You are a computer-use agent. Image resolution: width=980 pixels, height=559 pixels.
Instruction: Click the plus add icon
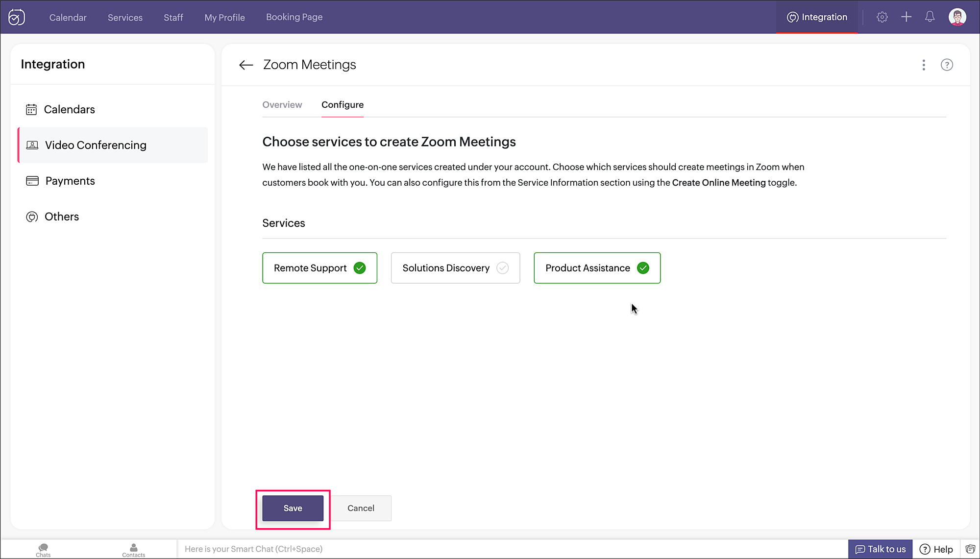pos(906,17)
